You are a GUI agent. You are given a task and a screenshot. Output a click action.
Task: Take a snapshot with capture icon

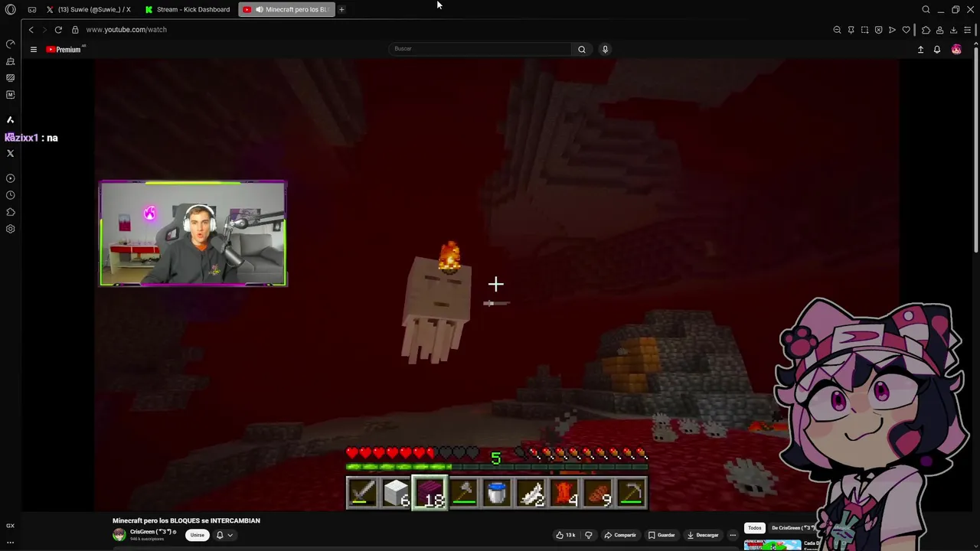click(864, 30)
